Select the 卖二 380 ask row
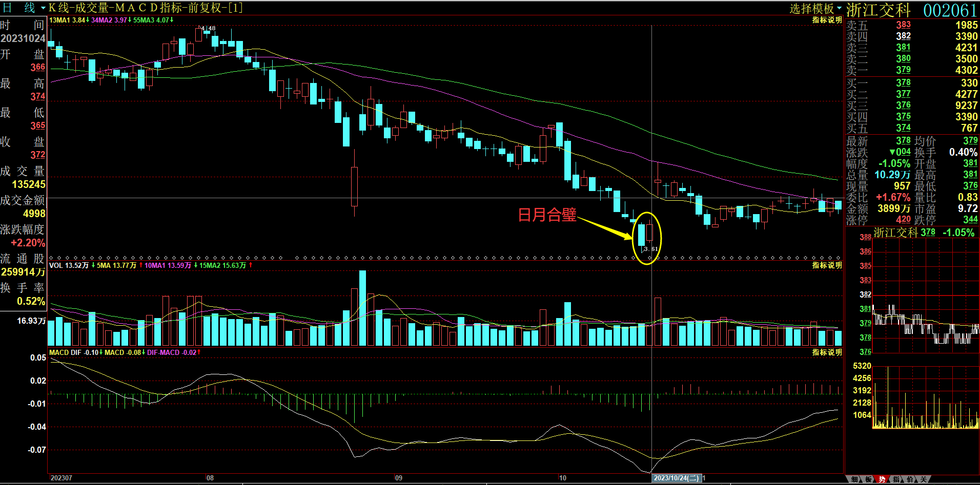 point(912,59)
